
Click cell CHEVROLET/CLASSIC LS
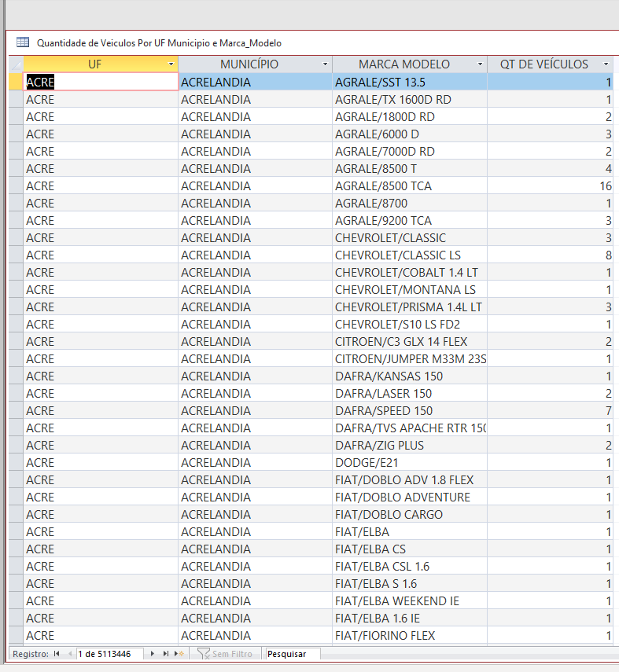pyautogui.click(x=410, y=255)
